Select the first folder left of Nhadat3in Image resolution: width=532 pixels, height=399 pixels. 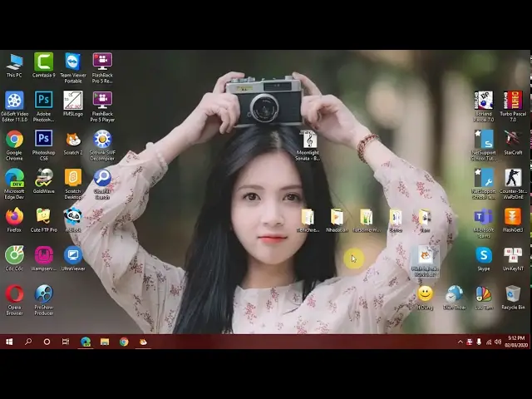308,221
